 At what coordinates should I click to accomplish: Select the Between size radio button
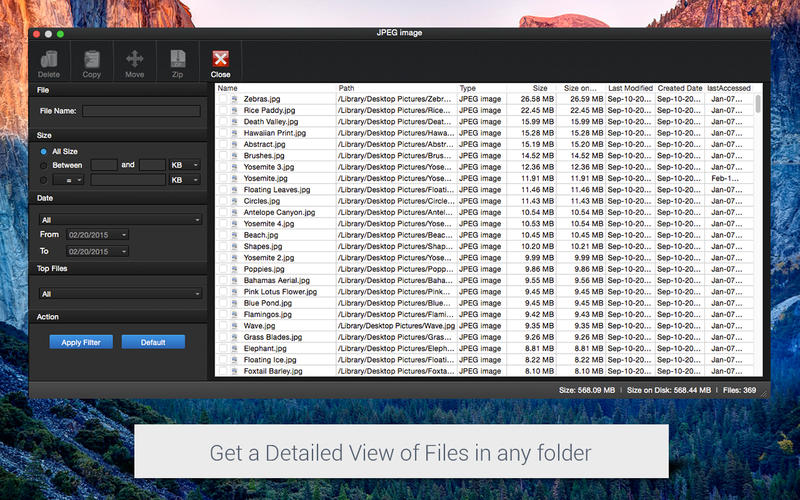43,165
